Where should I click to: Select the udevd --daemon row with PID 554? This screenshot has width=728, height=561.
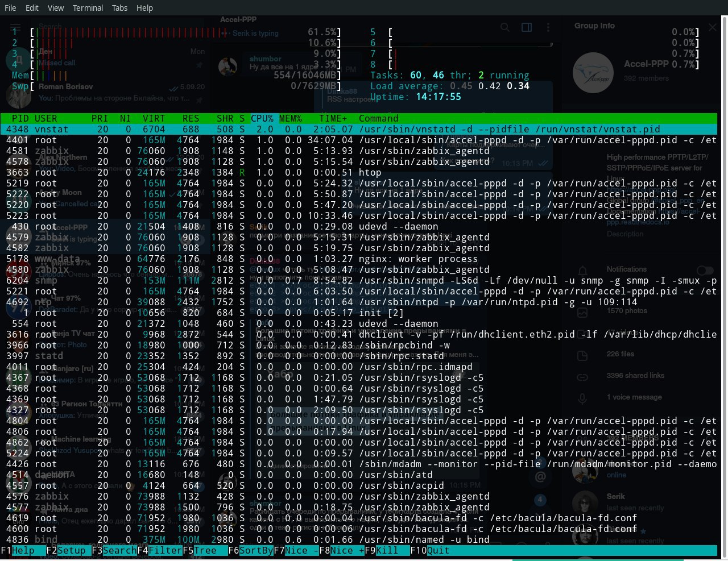pyautogui.click(x=358, y=323)
